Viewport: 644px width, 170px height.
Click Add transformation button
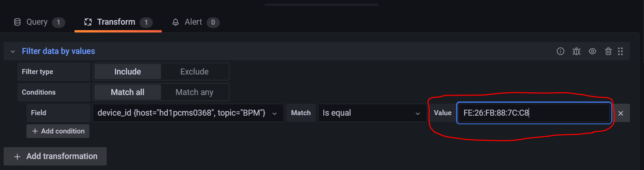pos(55,156)
